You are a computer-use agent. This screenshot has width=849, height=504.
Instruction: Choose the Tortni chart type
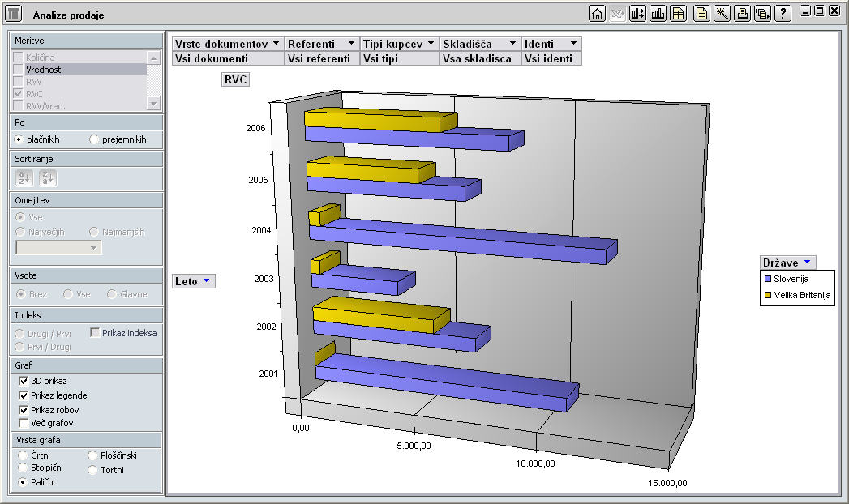click(92, 469)
